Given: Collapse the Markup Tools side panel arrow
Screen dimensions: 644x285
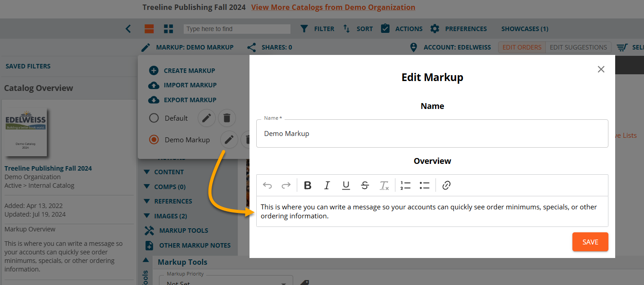Looking at the screenshot, I should 145,260.
